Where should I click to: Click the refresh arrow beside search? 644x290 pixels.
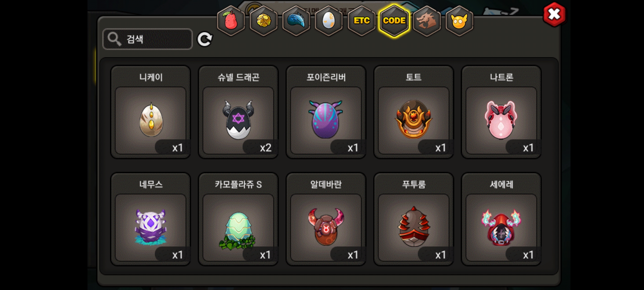205,39
